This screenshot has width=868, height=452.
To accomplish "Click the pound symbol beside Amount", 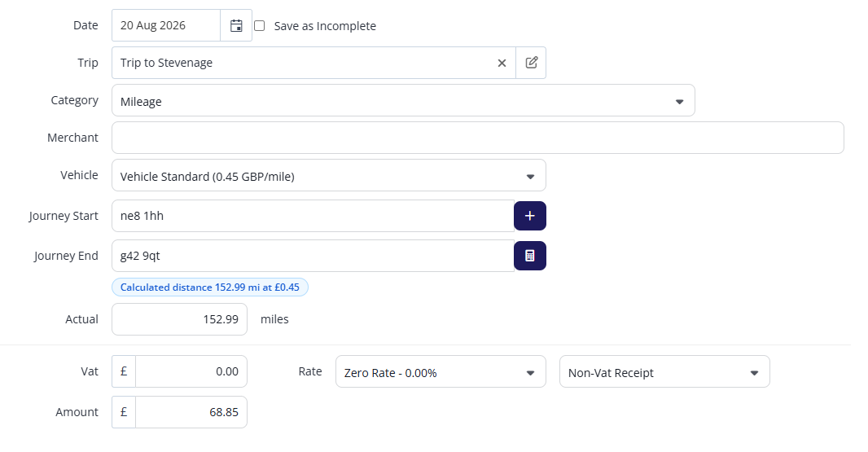I will click(124, 412).
